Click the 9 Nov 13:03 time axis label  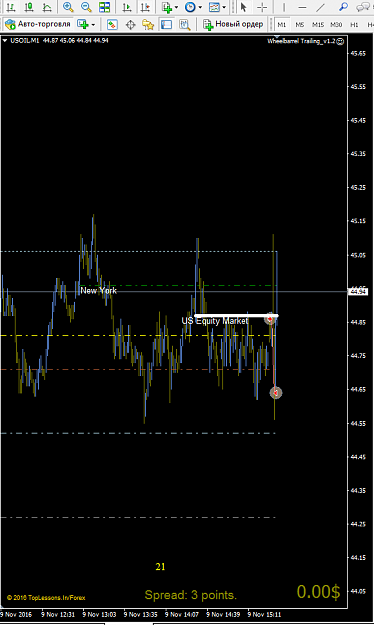(99, 614)
